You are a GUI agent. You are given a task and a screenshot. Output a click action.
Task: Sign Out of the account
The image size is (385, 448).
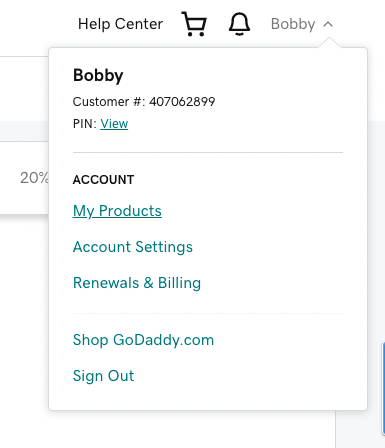click(x=103, y=376)
